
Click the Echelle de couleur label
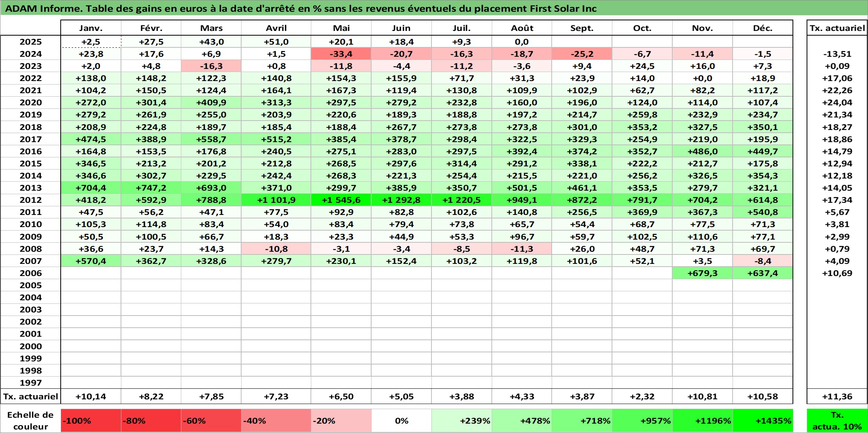[x=31, y=421]
